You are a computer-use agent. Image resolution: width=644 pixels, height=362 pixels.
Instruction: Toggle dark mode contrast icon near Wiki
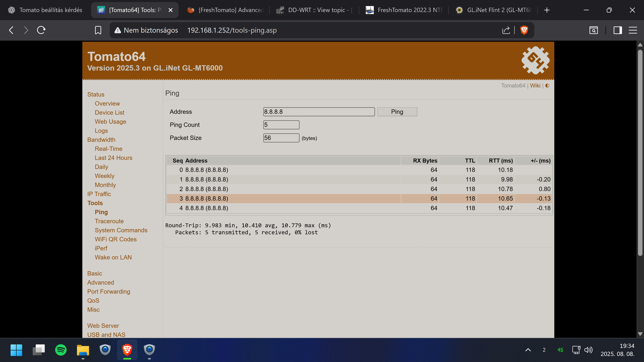tap(547, 86)
